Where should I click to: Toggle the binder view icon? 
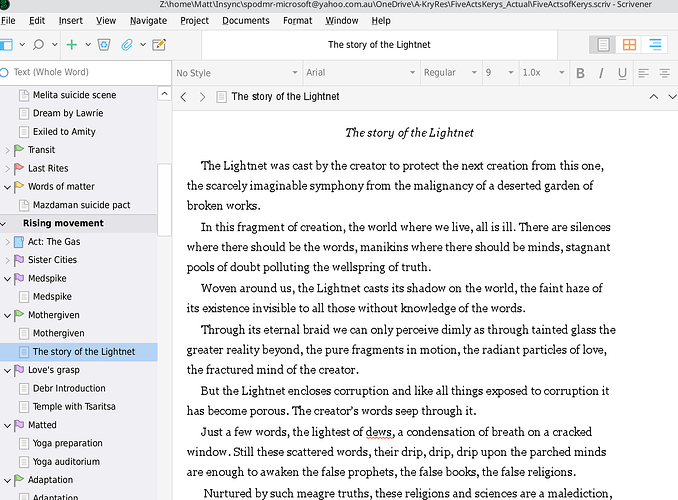tap(6, 45)
